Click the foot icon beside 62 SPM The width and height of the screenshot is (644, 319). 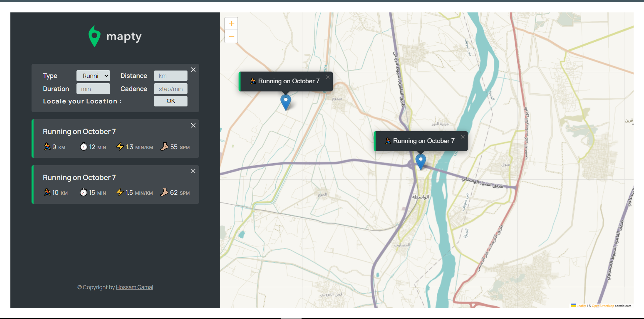point(164,192)
